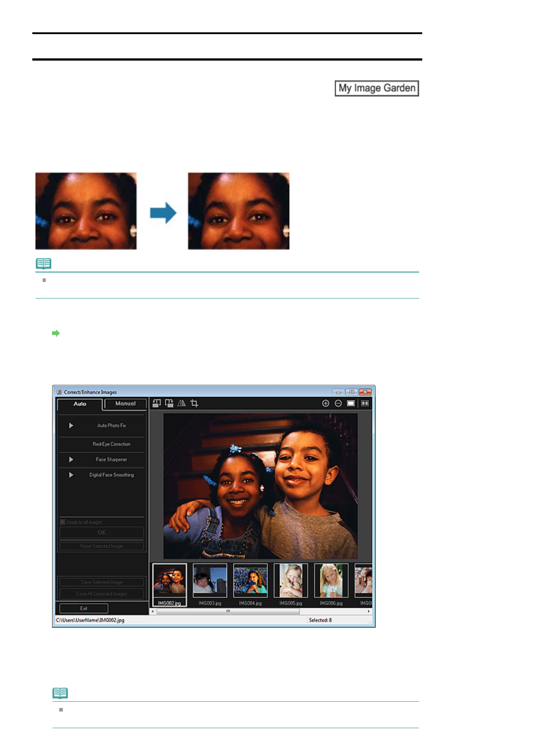Screen dimensions: 534x756
Task: Rotate image left 90 degrees
Action: [x=156, y=403]
